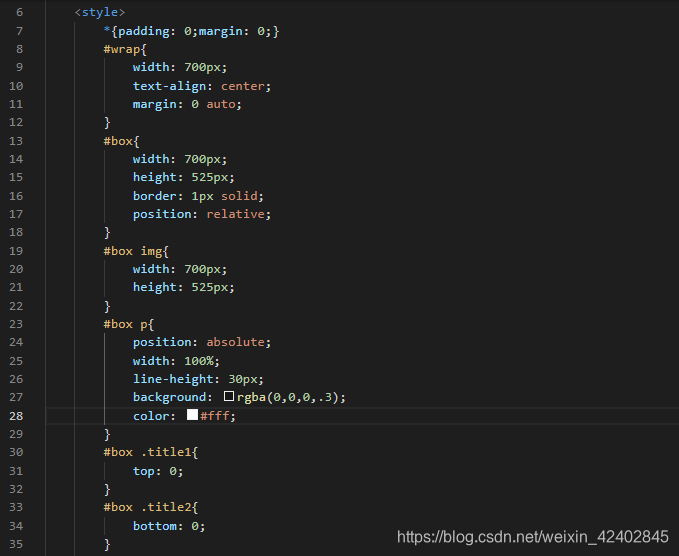Click the <style> tag text
This screenshot has width=679, height=556.
pyautogui.click(x=100, y=12)
